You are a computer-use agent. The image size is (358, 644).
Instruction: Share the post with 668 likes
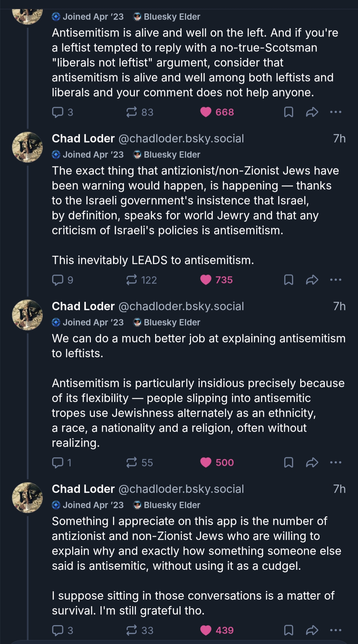(312, 112)
